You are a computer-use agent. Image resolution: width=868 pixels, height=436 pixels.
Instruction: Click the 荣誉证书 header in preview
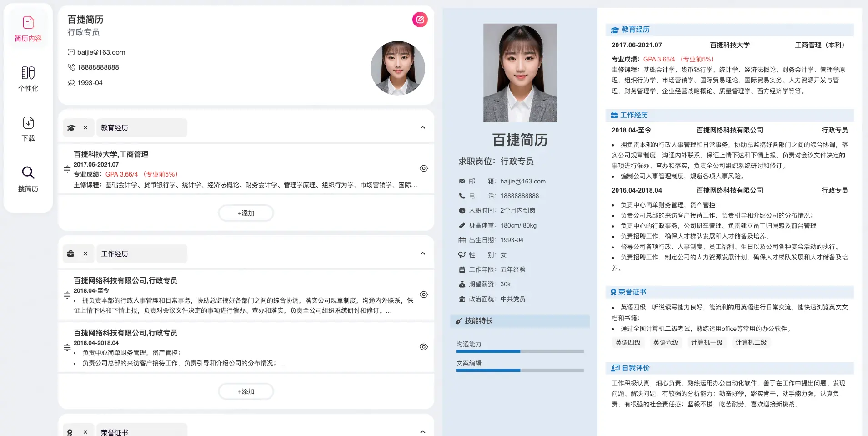[x=729, y=292]
